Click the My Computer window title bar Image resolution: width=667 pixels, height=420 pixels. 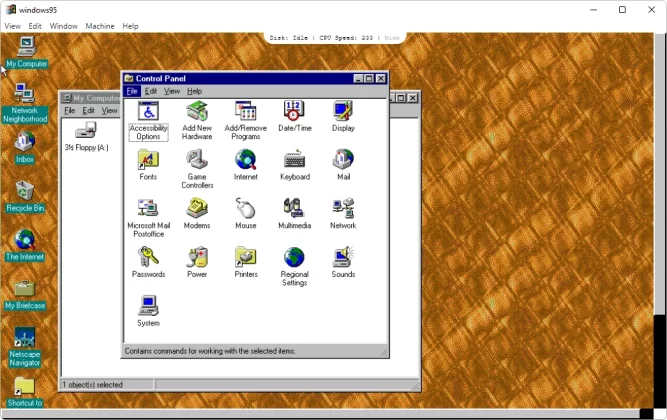coord(90,98)
